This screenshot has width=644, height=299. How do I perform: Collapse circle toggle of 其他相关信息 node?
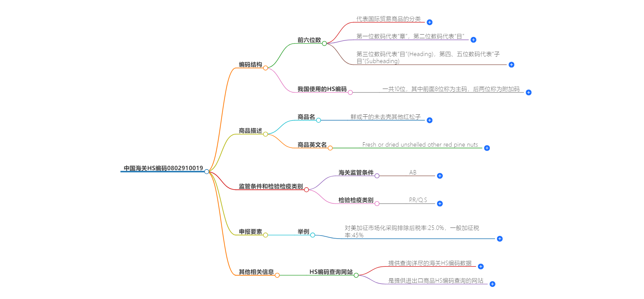(x=277, y=275)
